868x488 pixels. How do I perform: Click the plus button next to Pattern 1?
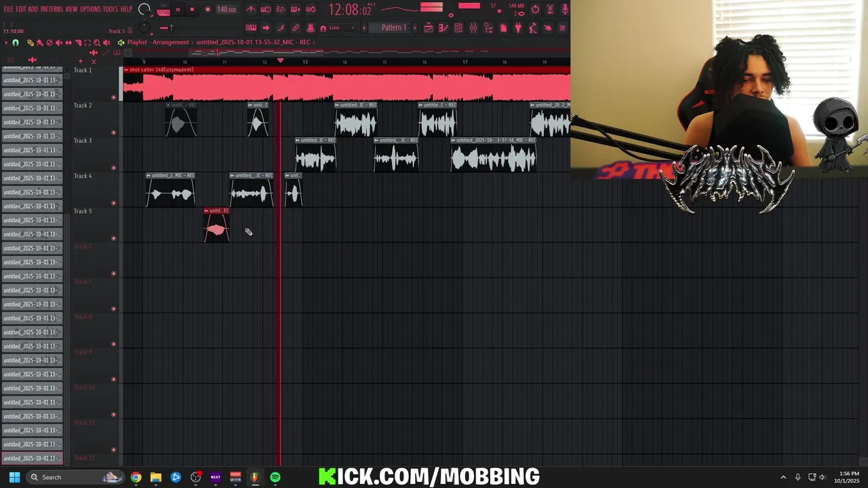coord(415,28)
